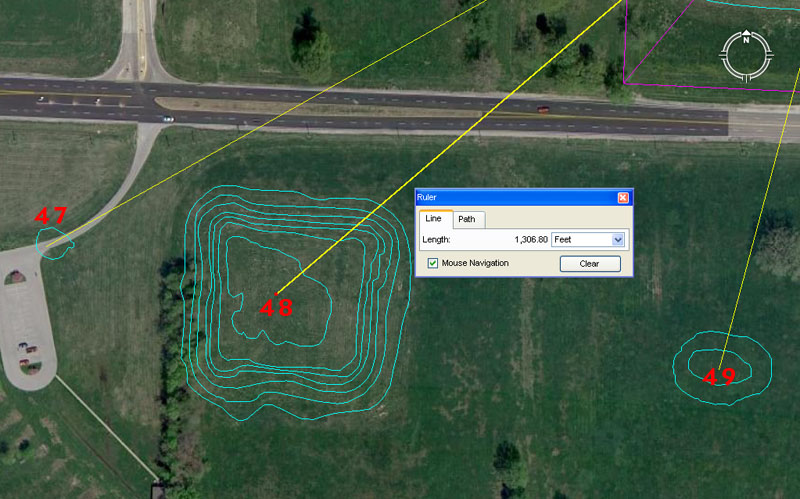
Task: Click the red car on the highway
Action: coord(543,108)
